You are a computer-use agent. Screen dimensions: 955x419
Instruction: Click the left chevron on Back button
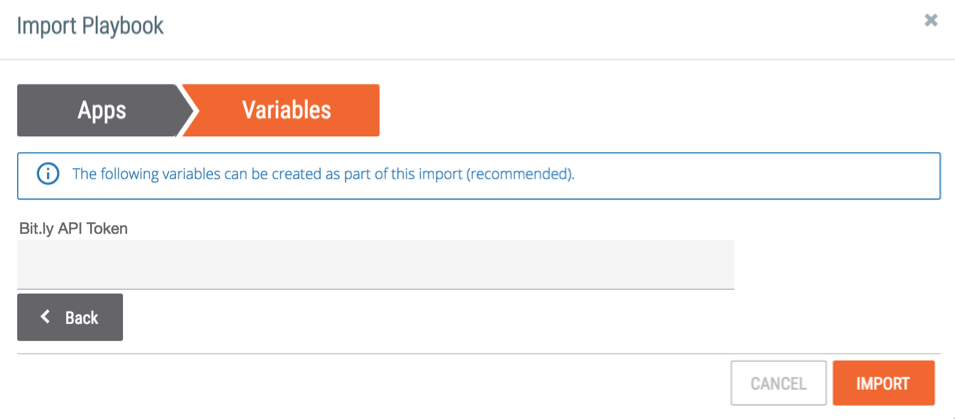(x=44, y=317)
